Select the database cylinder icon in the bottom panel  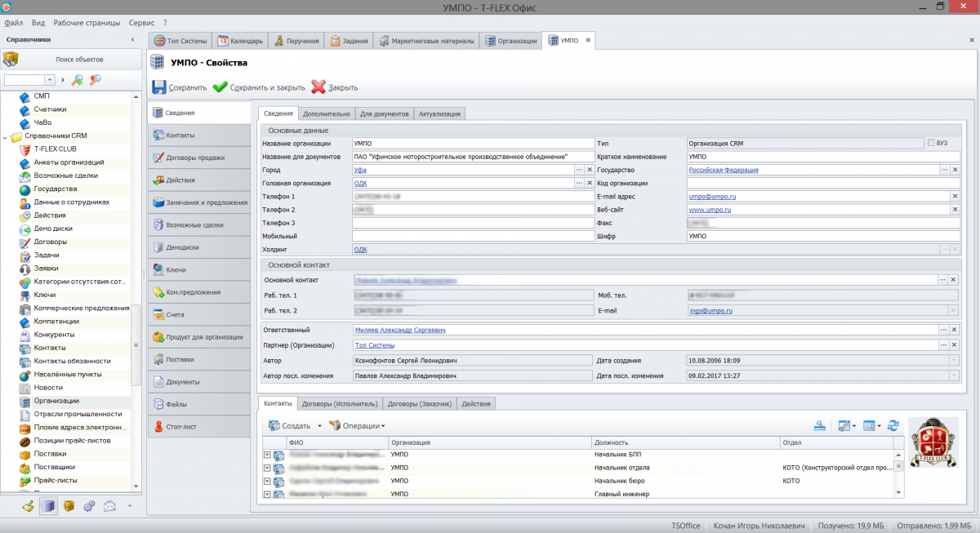click(48, 506)
